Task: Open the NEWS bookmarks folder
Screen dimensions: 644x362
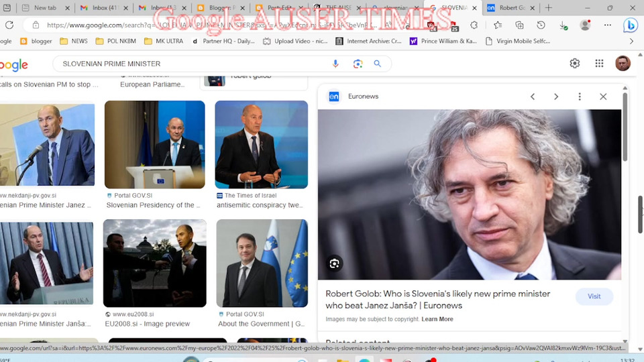Action: 74,41
